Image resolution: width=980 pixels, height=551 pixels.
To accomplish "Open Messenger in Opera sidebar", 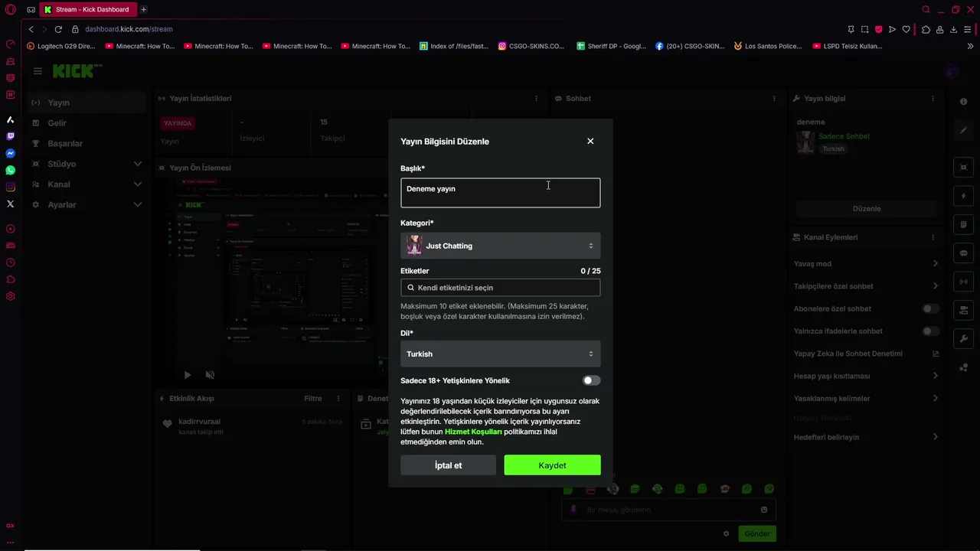I will click(x=10, y=154).
